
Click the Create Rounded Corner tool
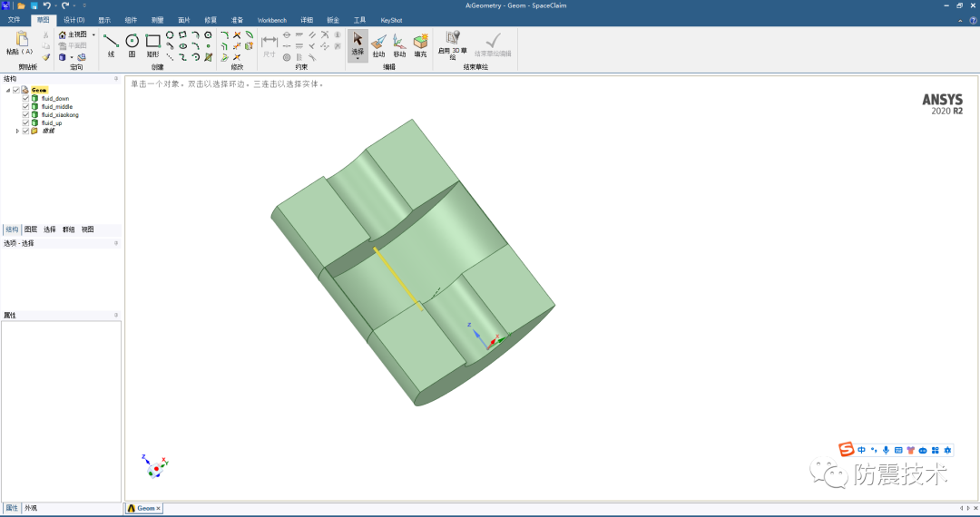[224, 35]
